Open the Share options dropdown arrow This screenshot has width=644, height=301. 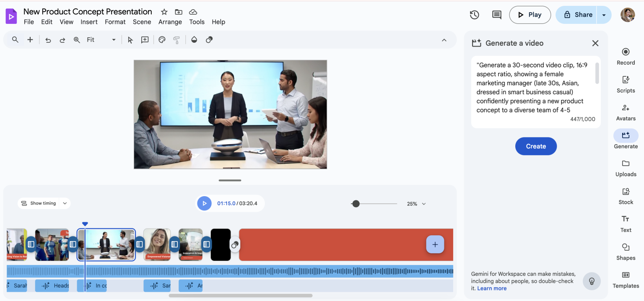point(604,15)
